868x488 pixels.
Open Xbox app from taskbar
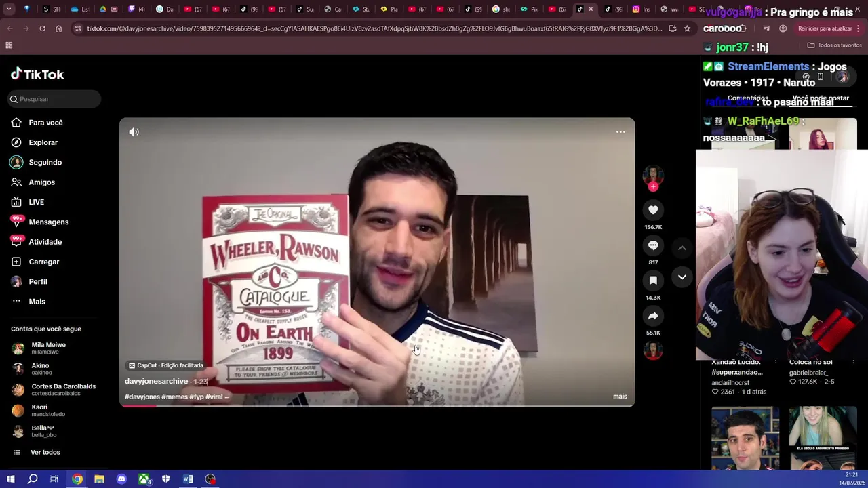point(144,479)
